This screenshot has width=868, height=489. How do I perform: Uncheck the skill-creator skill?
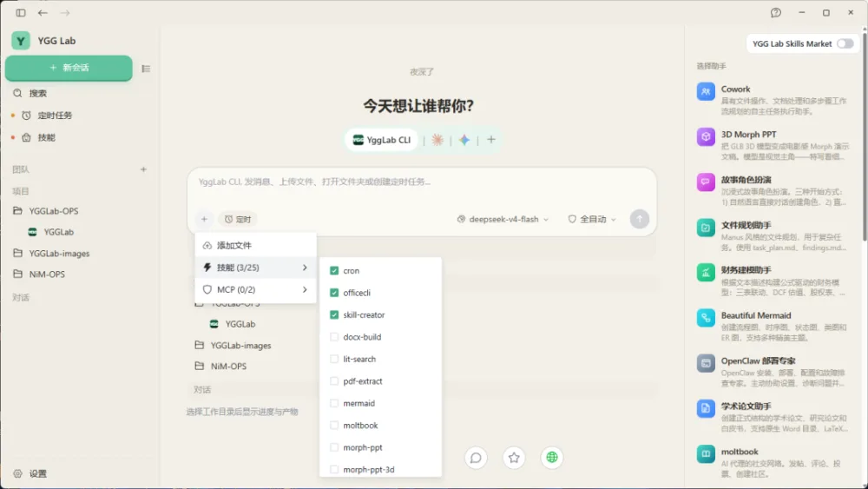(334, 314)
